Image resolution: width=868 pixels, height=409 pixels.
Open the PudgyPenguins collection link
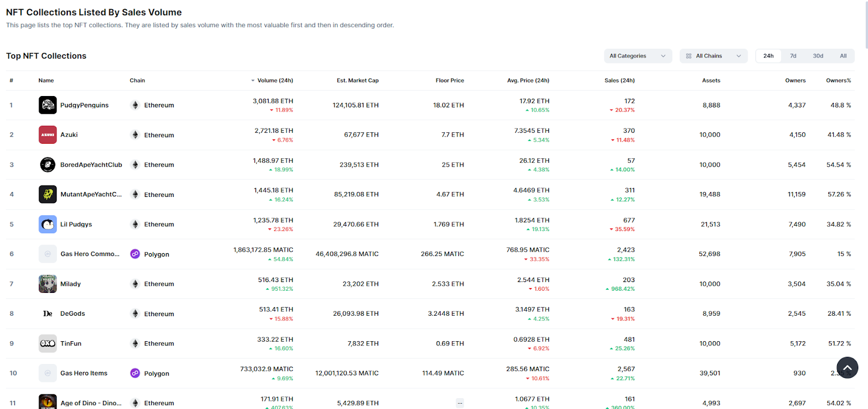(84, 105)
